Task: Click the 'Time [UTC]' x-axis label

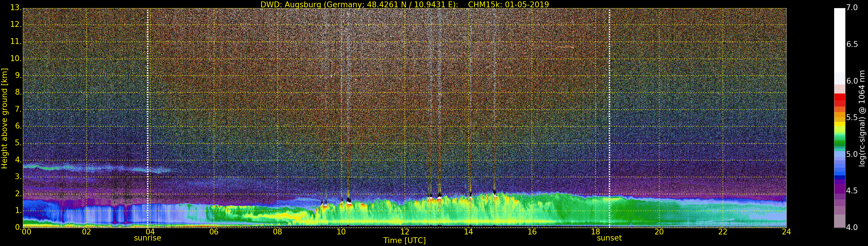Action: click(404, 241)
